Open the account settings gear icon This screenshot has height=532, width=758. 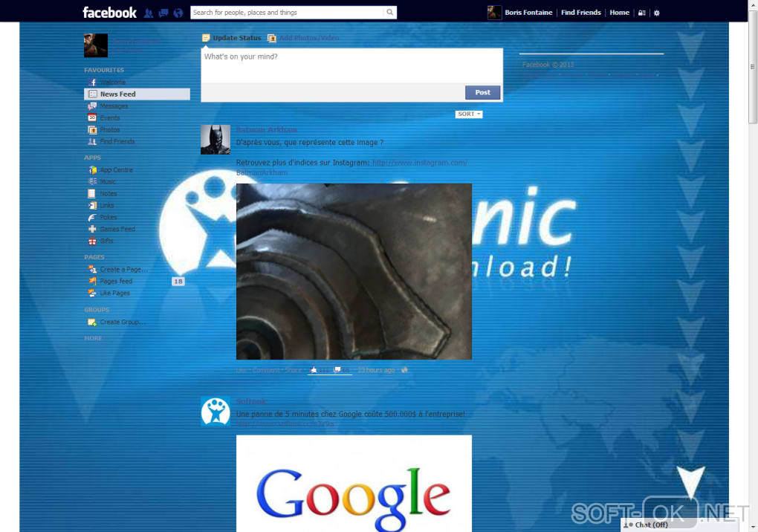(656, 13)
